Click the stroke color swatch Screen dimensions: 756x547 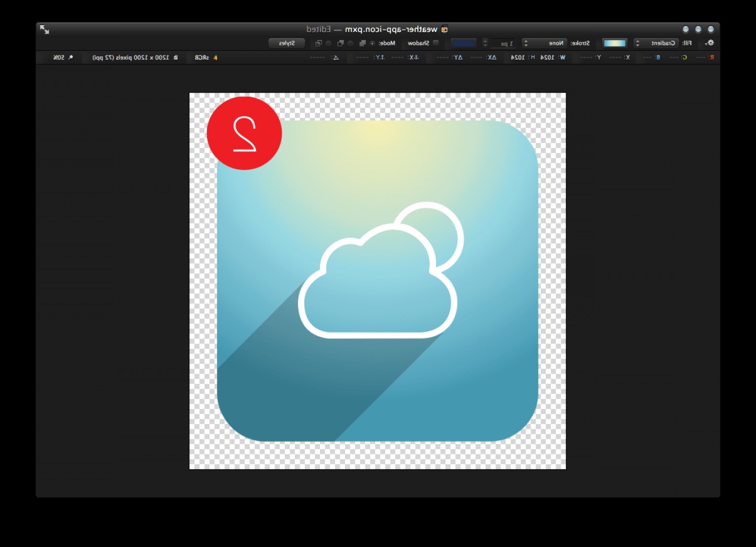tap(463, 43)
